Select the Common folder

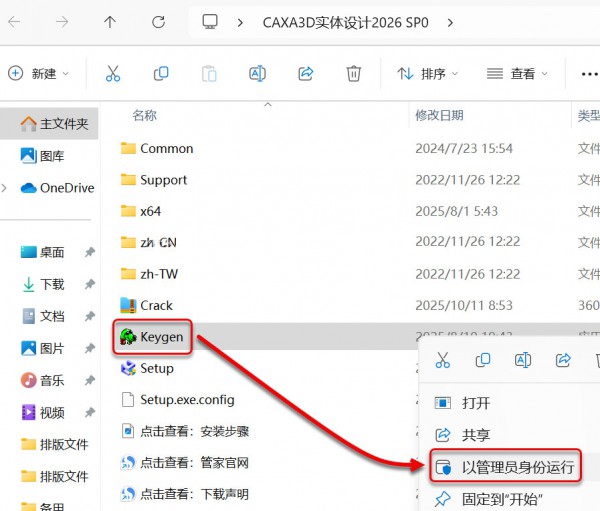(157, 148)
